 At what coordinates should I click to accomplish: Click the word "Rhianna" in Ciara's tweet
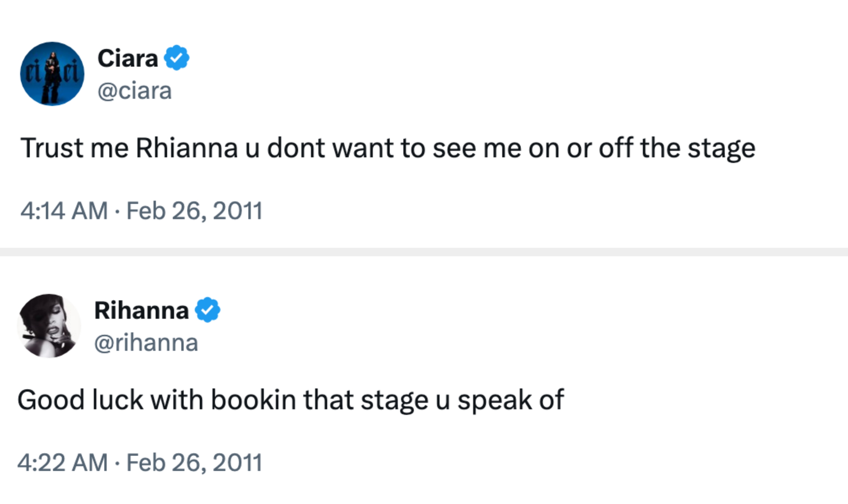187,148
